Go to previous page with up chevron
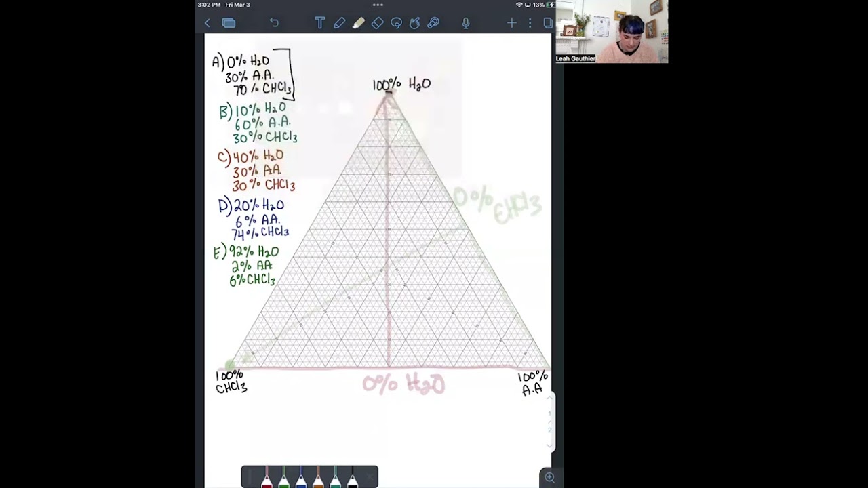868x488 pixels. click(550, 398)
